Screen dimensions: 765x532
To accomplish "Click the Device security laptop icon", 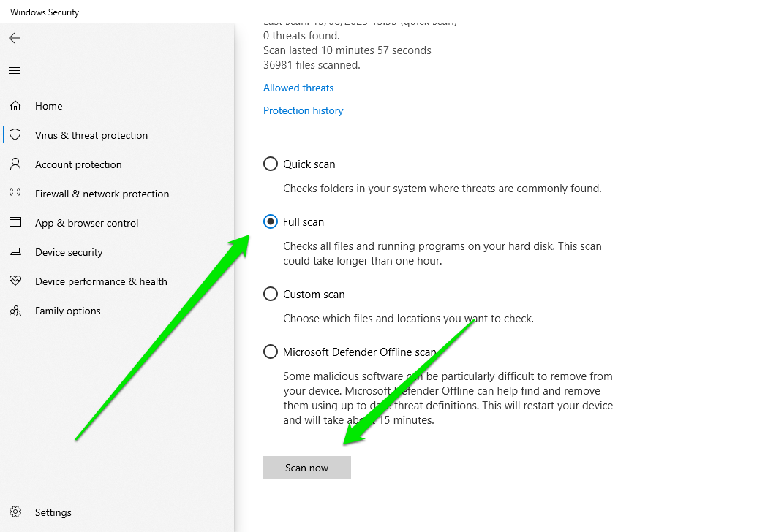I will 15,252.
